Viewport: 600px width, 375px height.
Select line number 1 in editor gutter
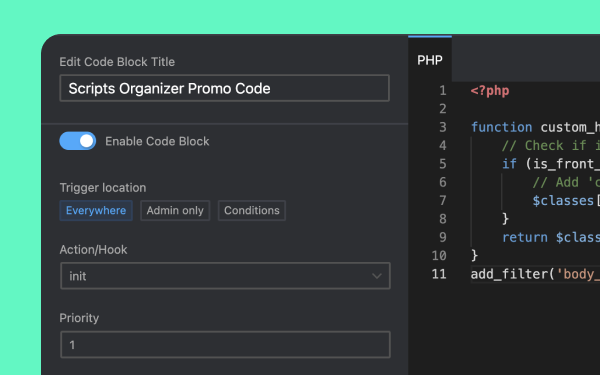(x=443, y=91)
